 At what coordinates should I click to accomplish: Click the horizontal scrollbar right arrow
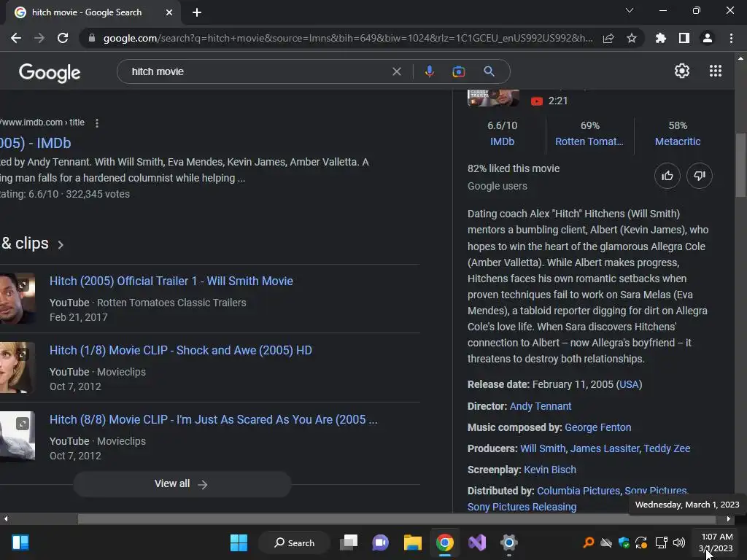[x=729, y=518]
